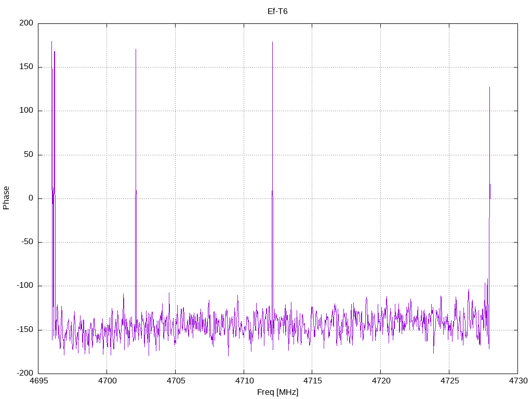Image resolution: width=532 pixels, height=399 pixels.
Task: Click the 4725 x-axis tick label
Action: click(449, 381)
